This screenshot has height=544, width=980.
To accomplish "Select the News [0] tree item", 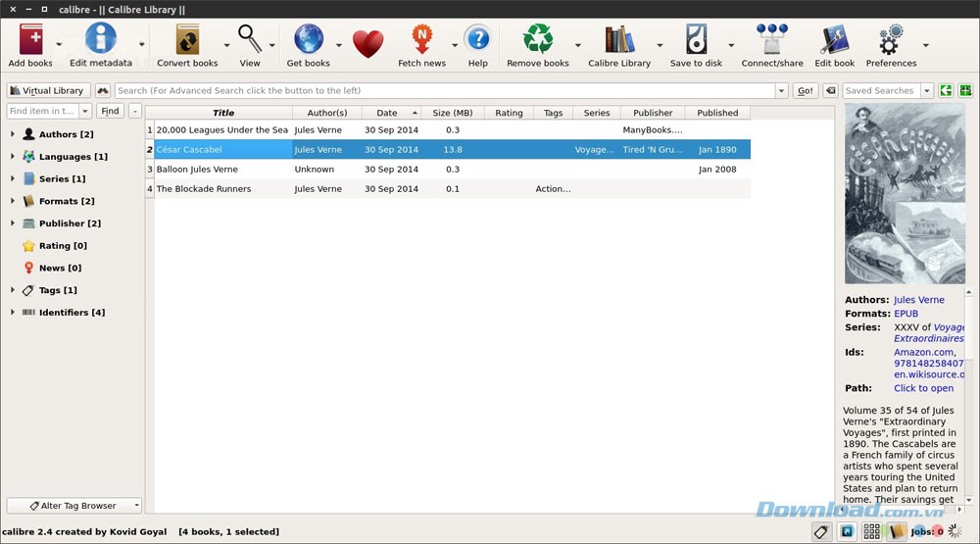I will tap(60, 268).
